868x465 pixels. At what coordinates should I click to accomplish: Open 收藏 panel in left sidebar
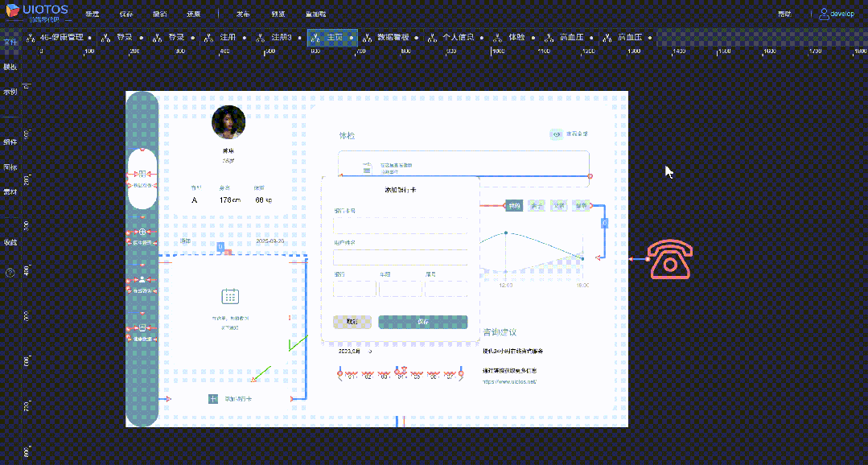(x=10, y=242)
